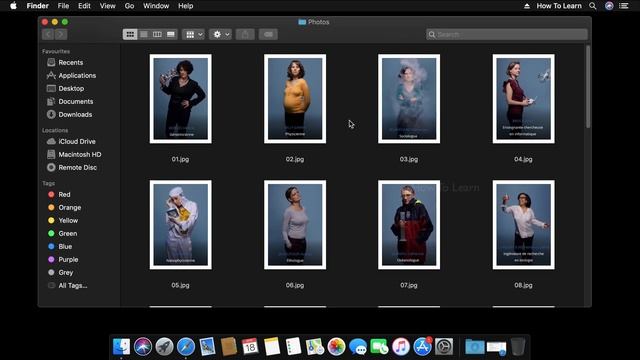The width and height of the screenshot is (640, 360).
Task: Open Notes from the Dock
Action: (272, 347)
